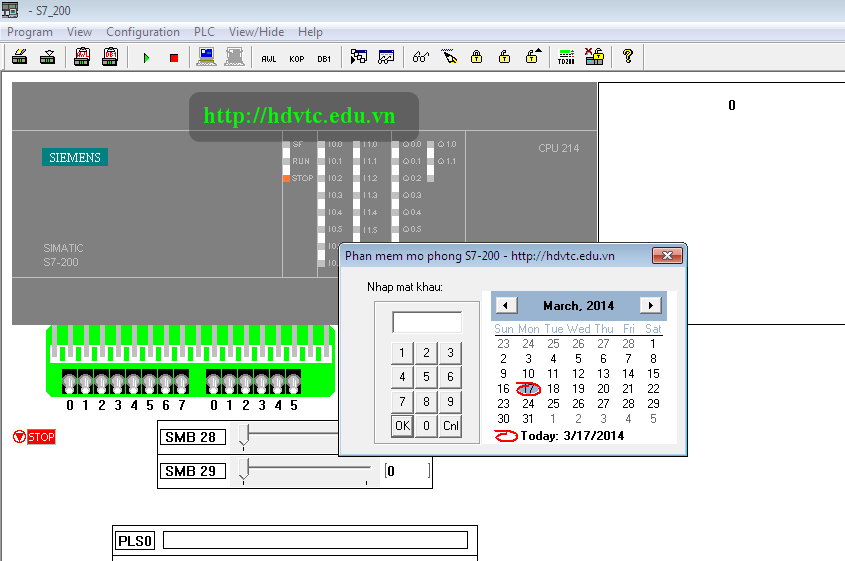Viewport: 845px width, 561px height.
Task: Open the PLC menu
Action: tap(204, 32)
